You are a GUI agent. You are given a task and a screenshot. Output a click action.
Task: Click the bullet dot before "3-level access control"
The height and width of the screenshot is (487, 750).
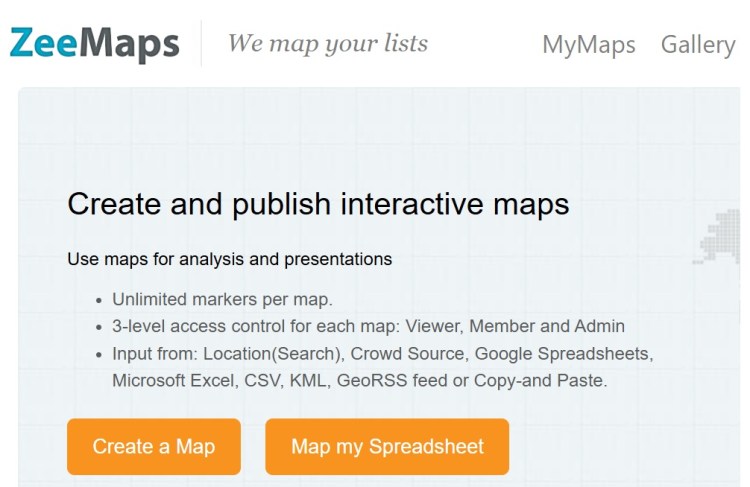click(x=98, y=327)
